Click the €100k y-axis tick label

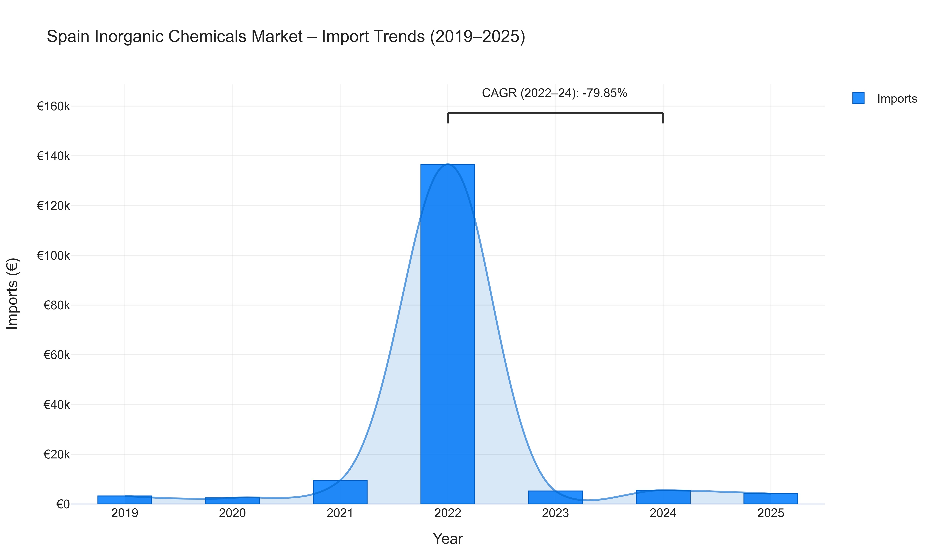53,256
